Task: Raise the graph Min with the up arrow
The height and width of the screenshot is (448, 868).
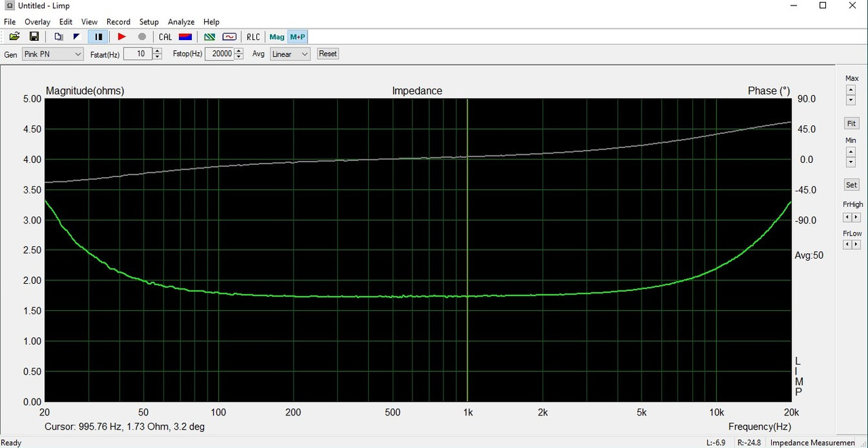Action: point(850,152)
